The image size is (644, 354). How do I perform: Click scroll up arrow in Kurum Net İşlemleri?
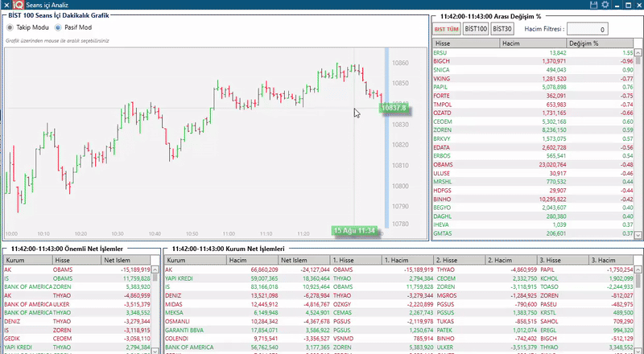click(x=638, y=270)
